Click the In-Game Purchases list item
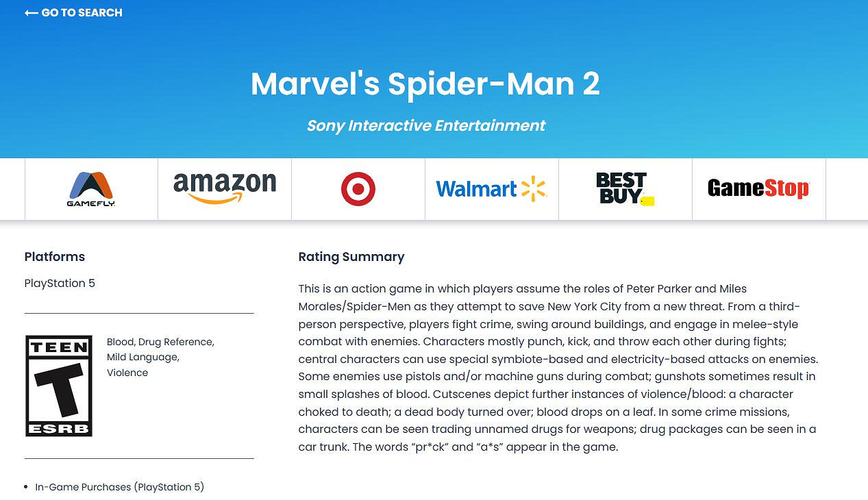 coord(120,487)
